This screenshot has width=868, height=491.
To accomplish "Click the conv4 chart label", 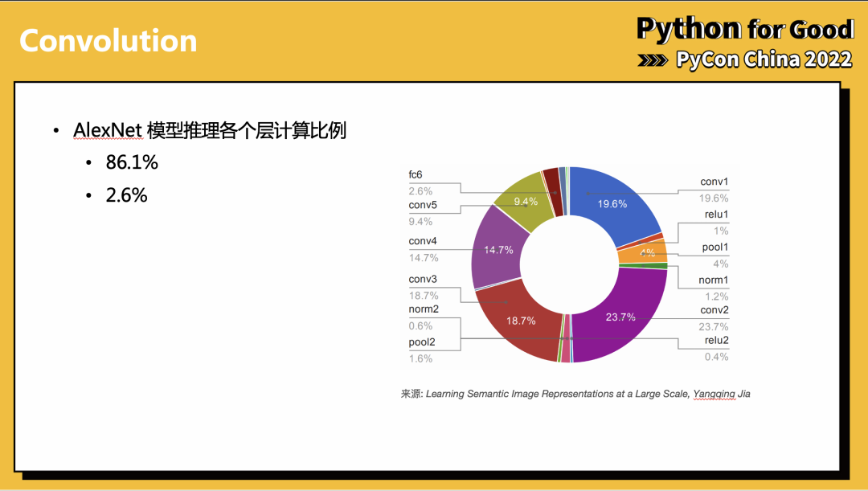I will tap(423, 241).
